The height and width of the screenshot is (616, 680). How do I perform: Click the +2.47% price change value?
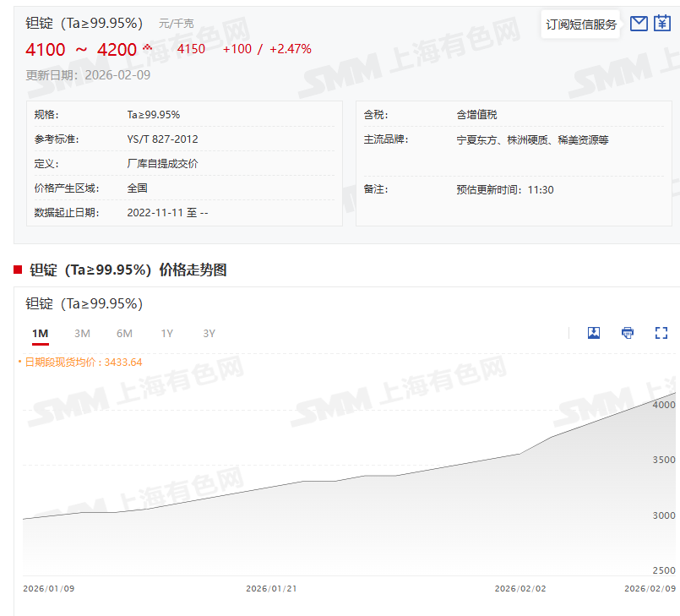click(290, 49)
